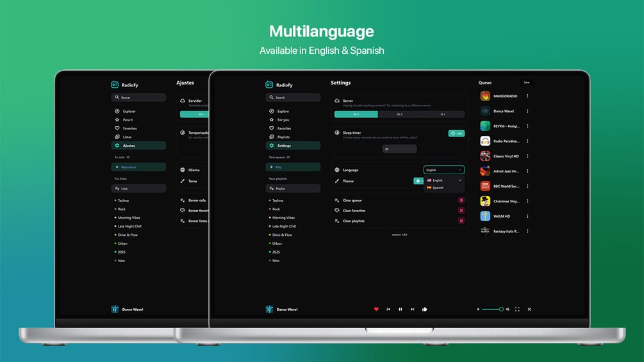Choose English from the language list
This screenshot has width=644, height=362.
click(x=444, y=181)
